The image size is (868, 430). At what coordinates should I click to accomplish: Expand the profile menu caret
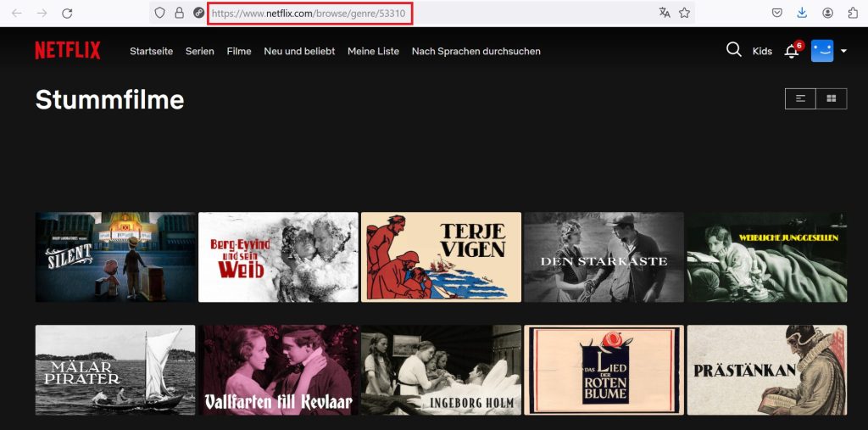pos(843,51)
